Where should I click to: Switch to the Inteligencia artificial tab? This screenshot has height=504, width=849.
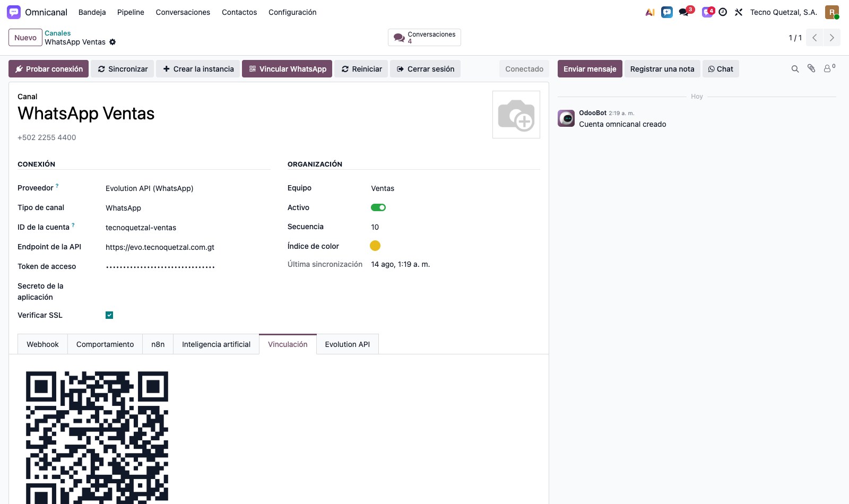[x=216, y=344]
